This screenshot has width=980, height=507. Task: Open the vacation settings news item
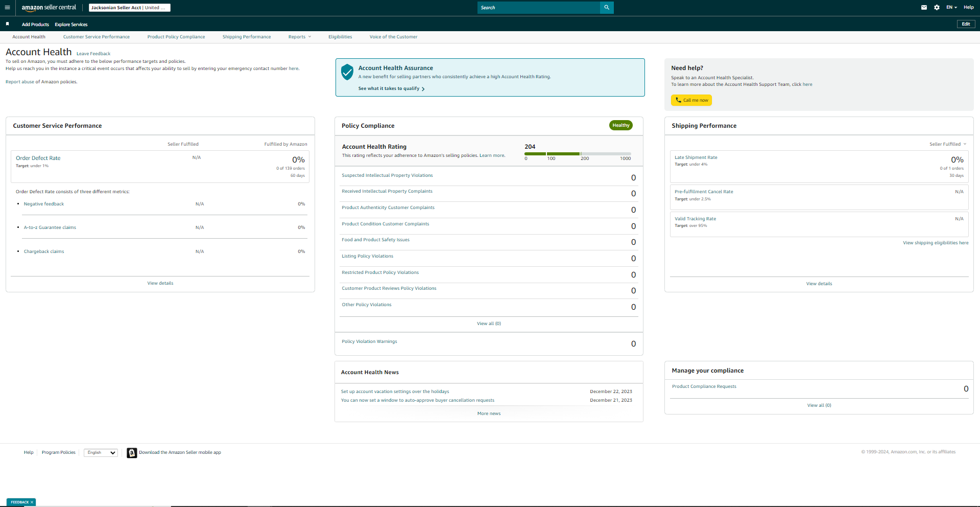395,391
